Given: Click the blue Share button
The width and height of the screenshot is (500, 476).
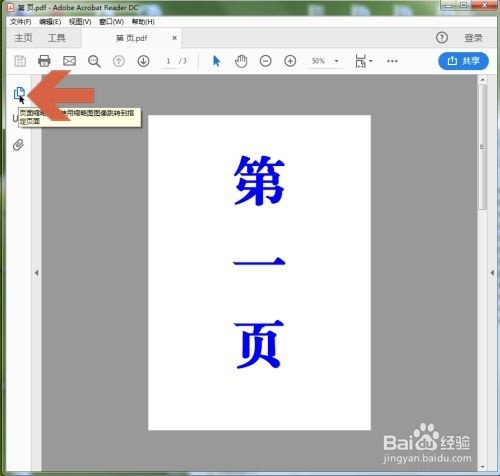Looking at the screenshot, I should click(463, 61).
